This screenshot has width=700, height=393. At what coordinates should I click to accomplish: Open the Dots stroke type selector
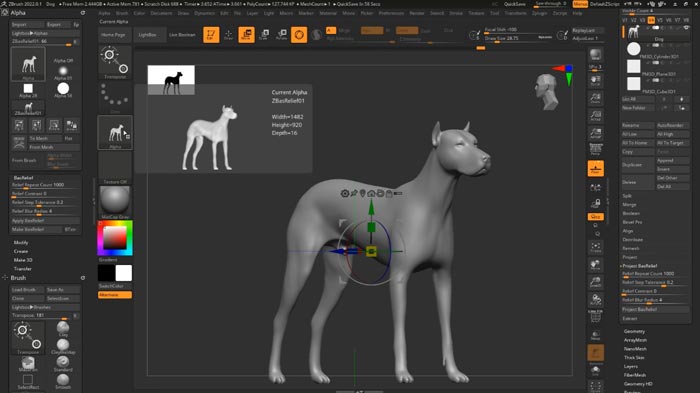tap(115, 97)
